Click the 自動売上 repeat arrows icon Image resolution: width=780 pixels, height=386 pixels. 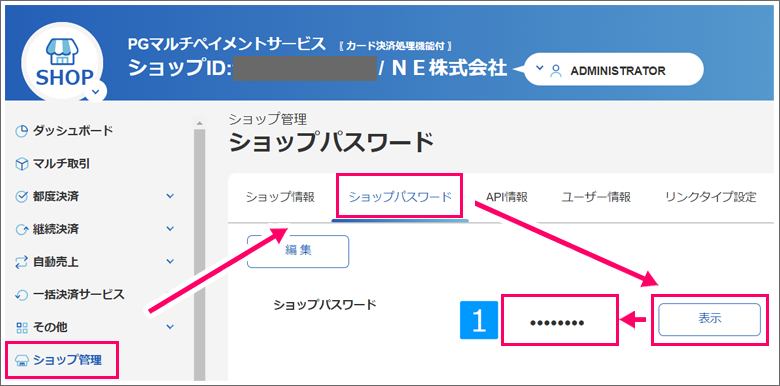click(21, 262)
